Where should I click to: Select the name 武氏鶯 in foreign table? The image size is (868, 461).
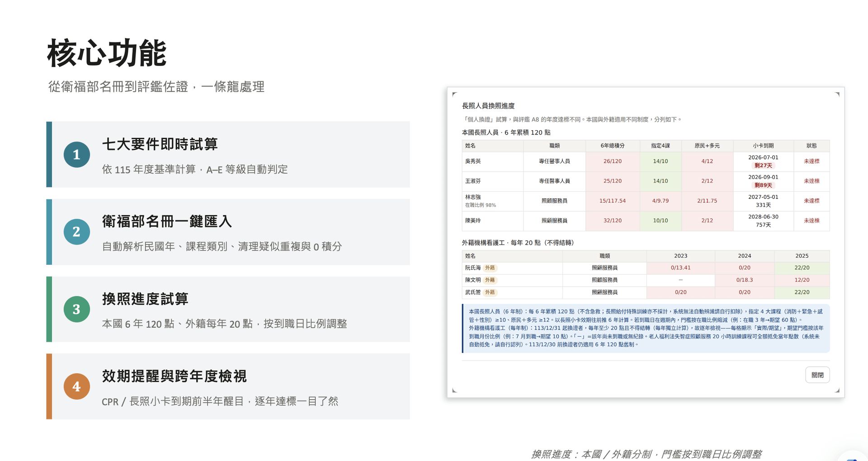pyautogui.click(x=473, y=292)
